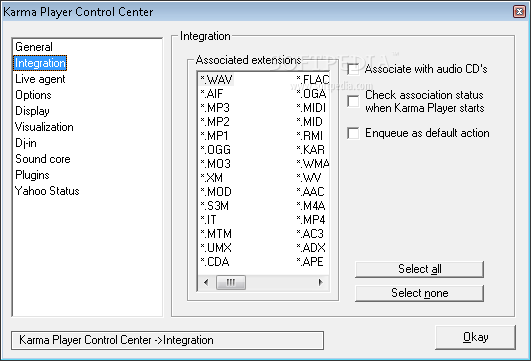Click the status path showing ->Integration
Screen dimensions: 531x361
click(x=167, y=340)
